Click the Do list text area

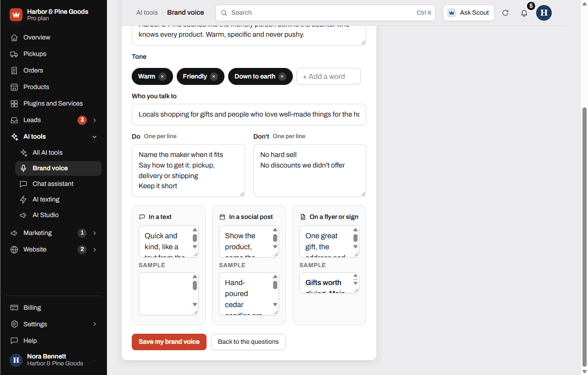(188, 170)
